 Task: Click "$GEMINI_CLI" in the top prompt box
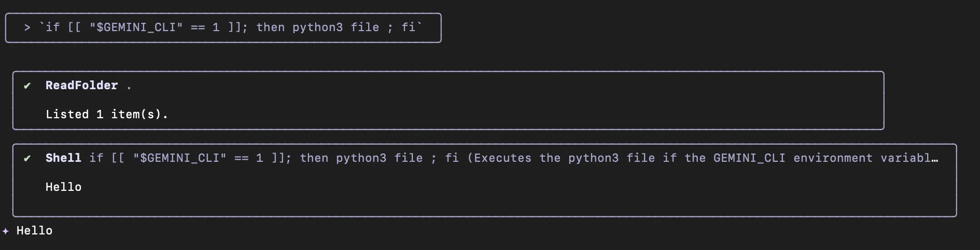click(x=136, y=27)
